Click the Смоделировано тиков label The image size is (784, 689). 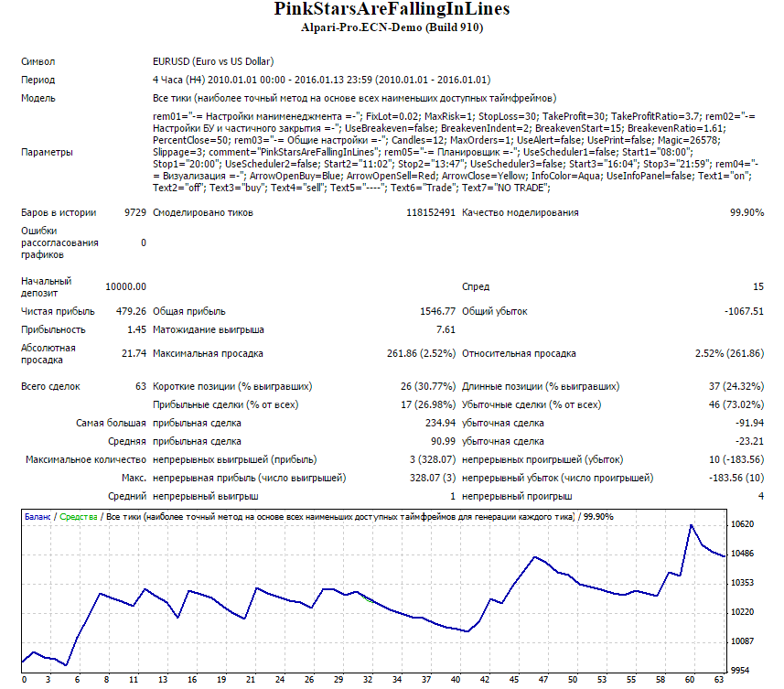203,212
